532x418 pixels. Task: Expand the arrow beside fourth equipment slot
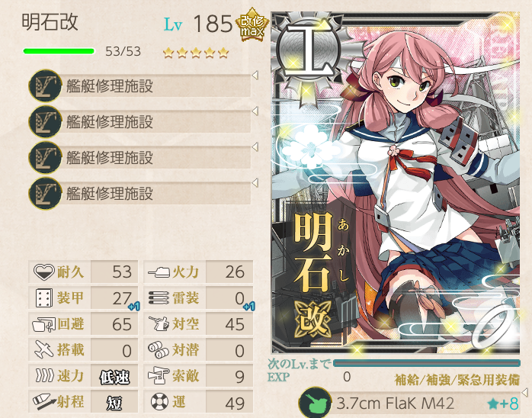click(x=255, y=183)
